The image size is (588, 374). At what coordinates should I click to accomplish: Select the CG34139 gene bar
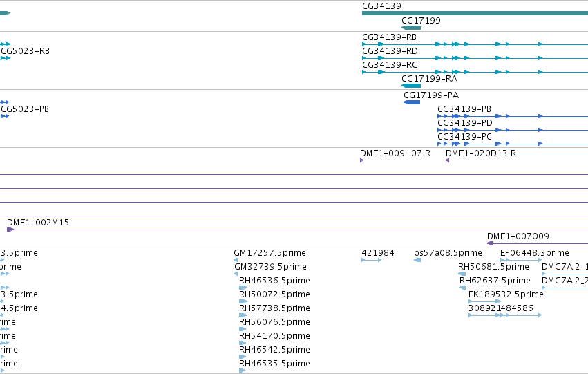(475, 13)
